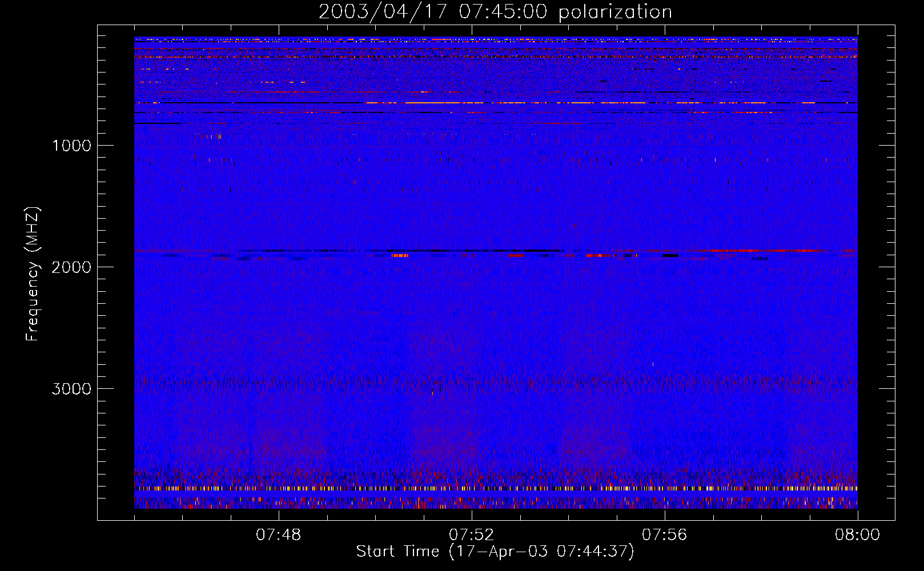This screenshot has height=571, width=924.
Task: Click the 08:00 time tick label
Action: point(858,535)
